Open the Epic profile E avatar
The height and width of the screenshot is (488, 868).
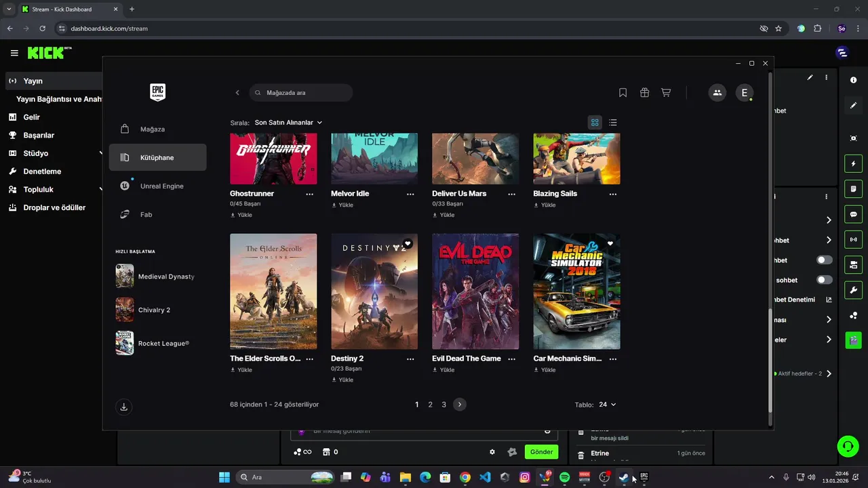(745, 93)
